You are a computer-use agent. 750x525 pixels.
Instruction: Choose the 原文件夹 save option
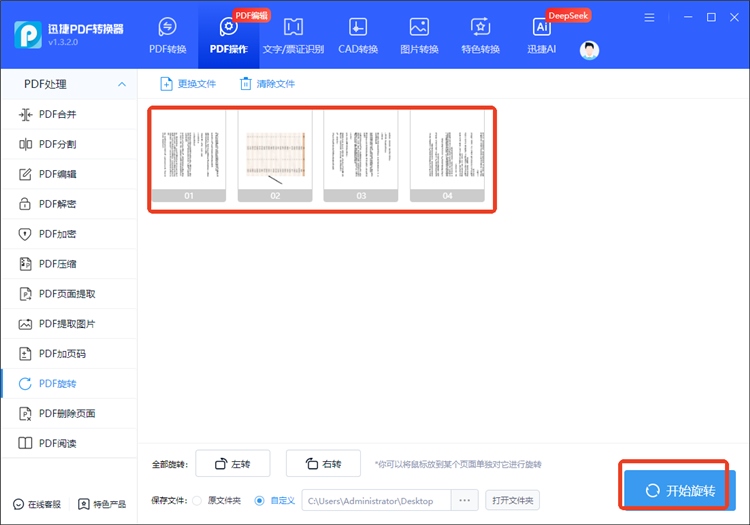click(x=197, y=501)
